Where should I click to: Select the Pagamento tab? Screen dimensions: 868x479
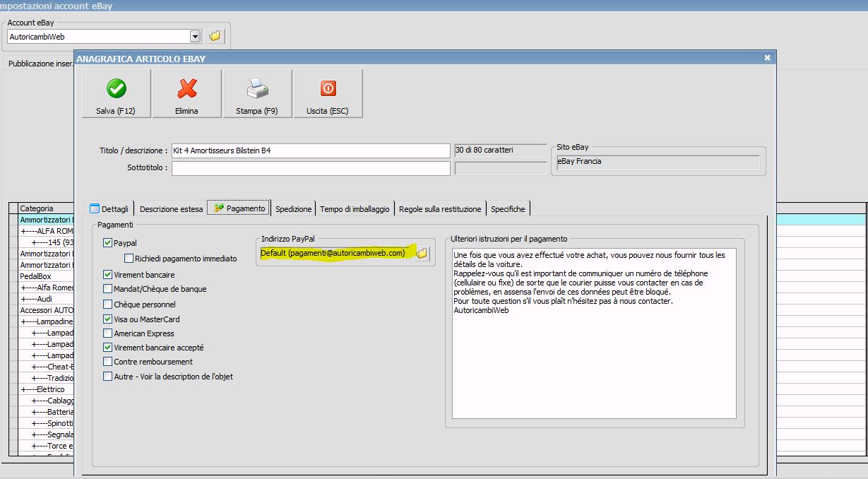tap(239, 208)
